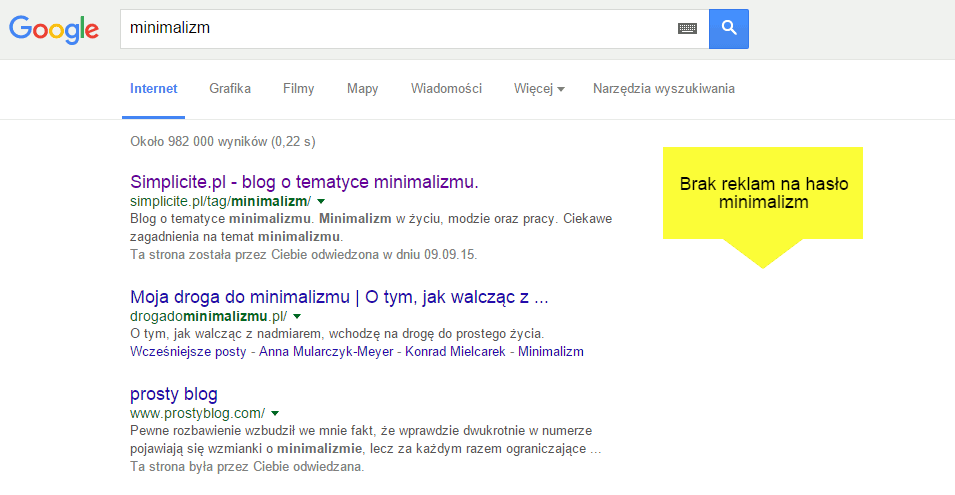The image size is (955, 495).
Task: Click snippet 'Blog o tematyce minimalizmu'
Action: 371,227
